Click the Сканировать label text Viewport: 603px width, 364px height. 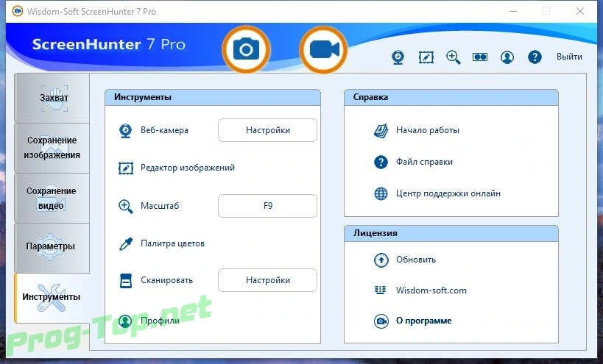coord(166,280)
